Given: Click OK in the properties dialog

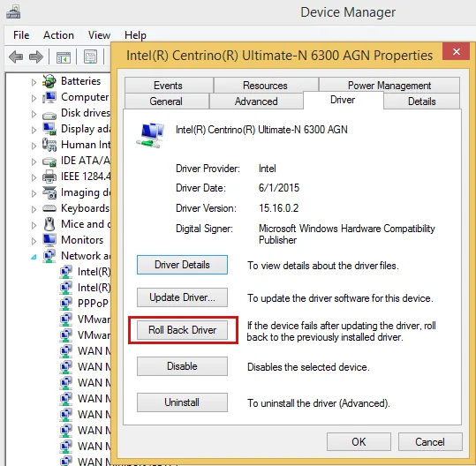Looking at the screenshot, I should coord(359,441).
